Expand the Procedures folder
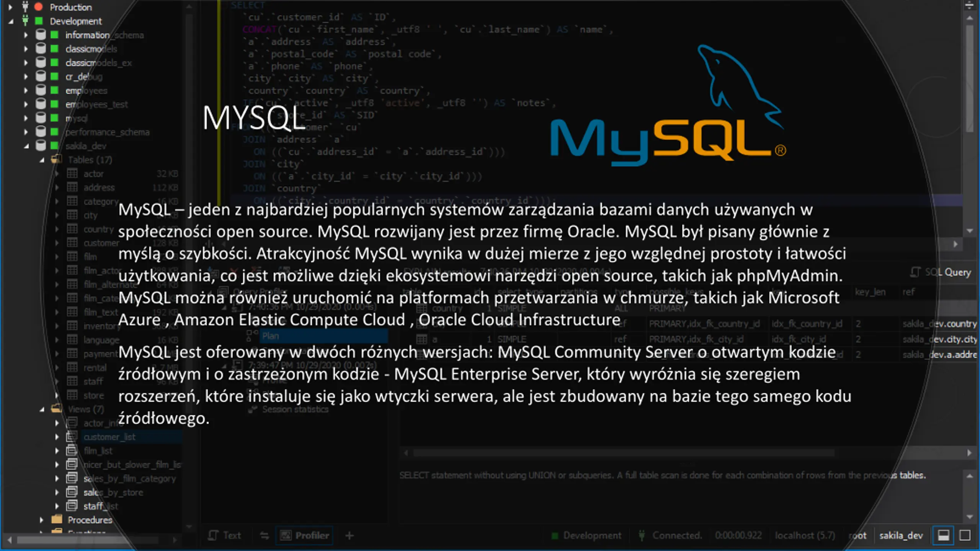This screenshot has width=980, height=551. point(41,520)
